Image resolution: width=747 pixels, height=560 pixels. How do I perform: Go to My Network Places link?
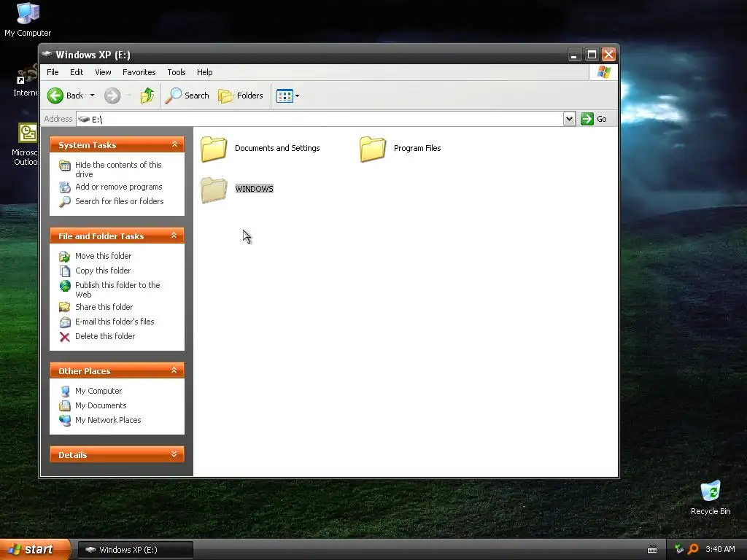108,420
